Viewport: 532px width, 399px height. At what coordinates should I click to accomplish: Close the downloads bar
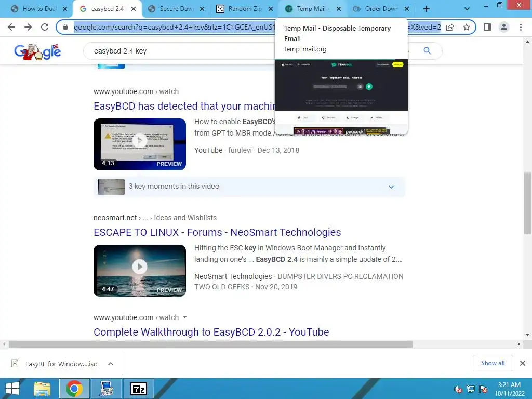click(523, 363)
